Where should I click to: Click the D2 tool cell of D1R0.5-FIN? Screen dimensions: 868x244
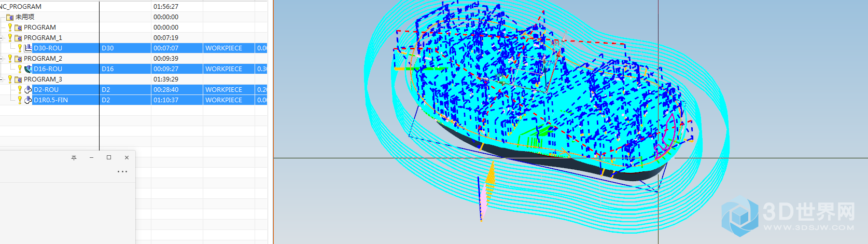125,100
